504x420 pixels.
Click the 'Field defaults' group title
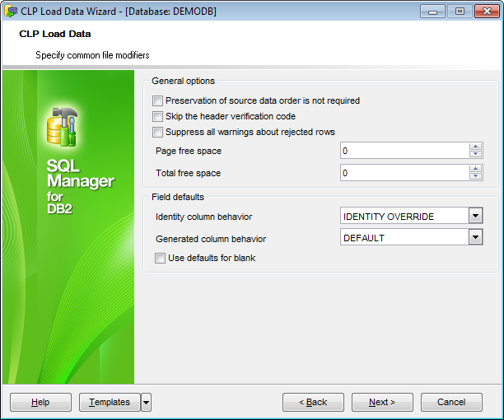(x=178, y=197)
